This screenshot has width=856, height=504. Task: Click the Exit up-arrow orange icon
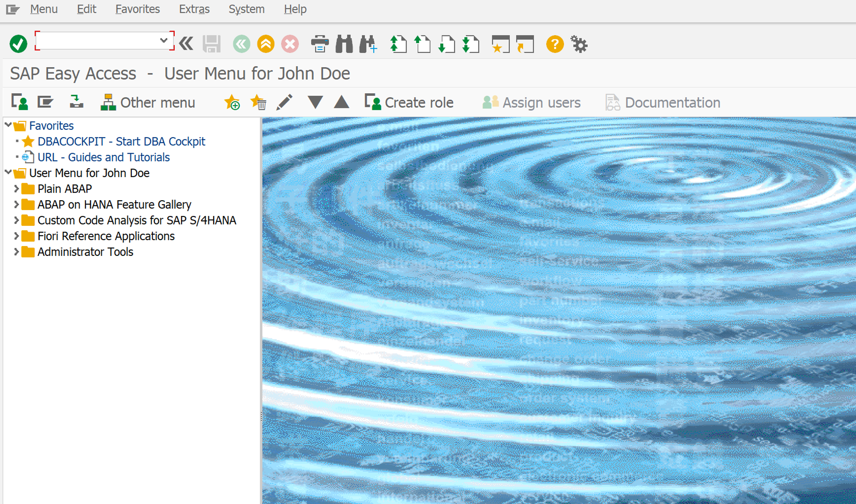tap(265, 44)
